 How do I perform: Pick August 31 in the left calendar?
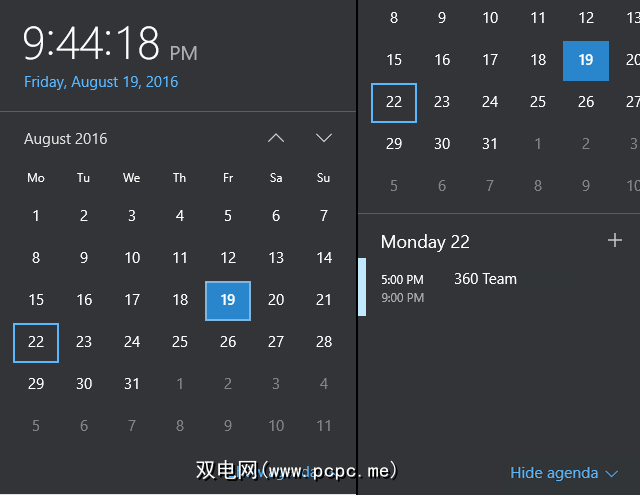pos(132,384)
